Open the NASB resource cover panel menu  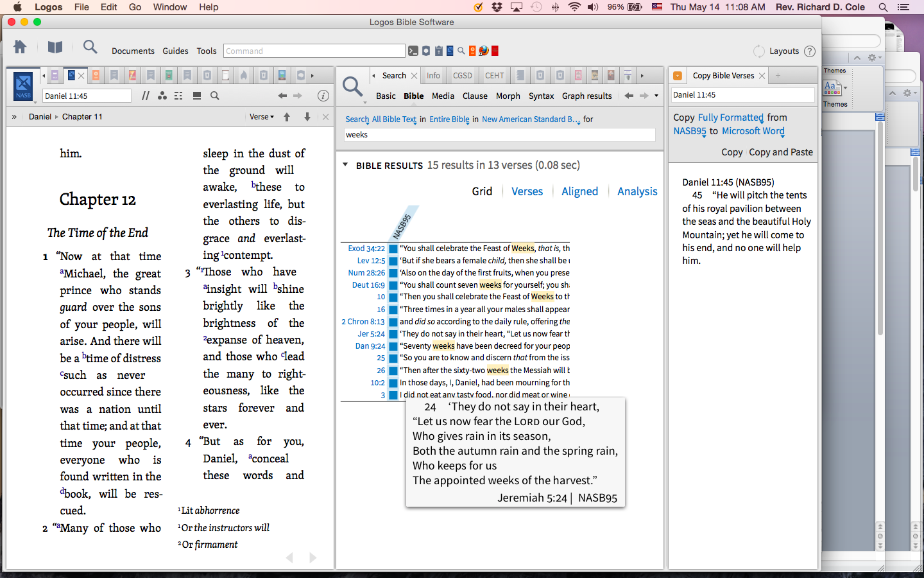[23, 86]
